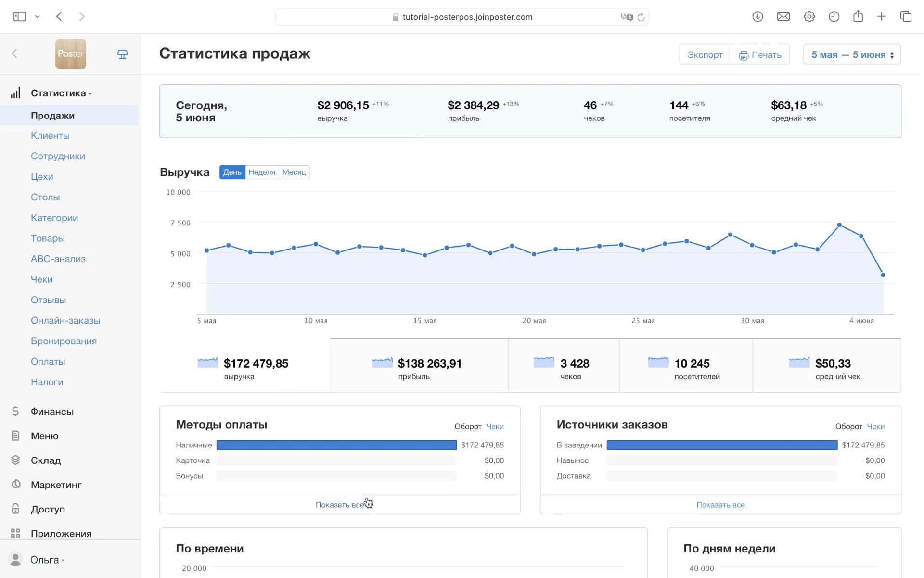Screen dimensions: 924x578
Task: Collapse sidebar with the back chevron
Action: [x=14, y=53]
